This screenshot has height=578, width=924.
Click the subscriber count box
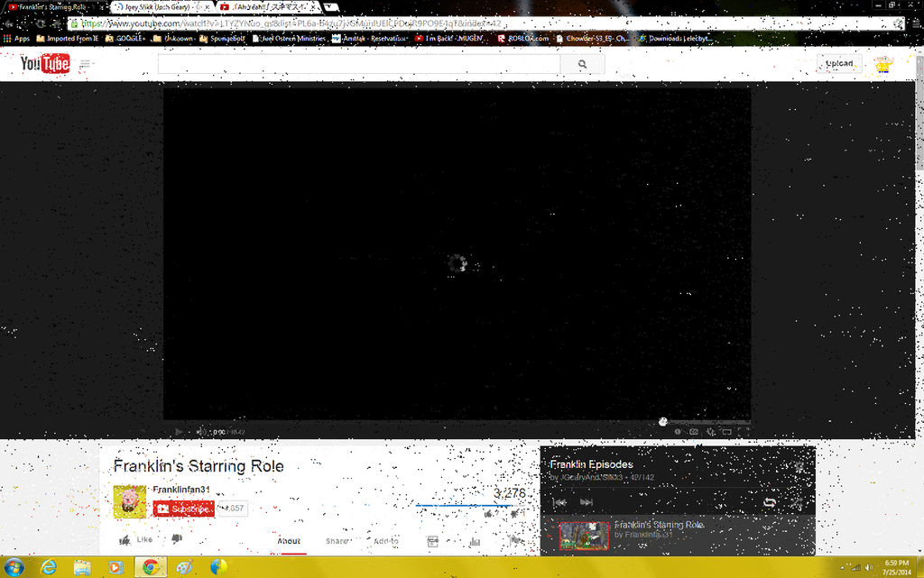click(x=234, y=509)
